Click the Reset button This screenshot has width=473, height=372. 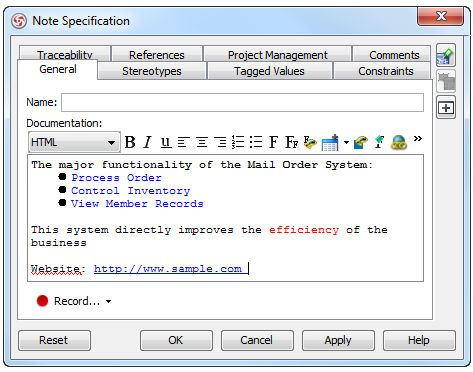[54, 340]
